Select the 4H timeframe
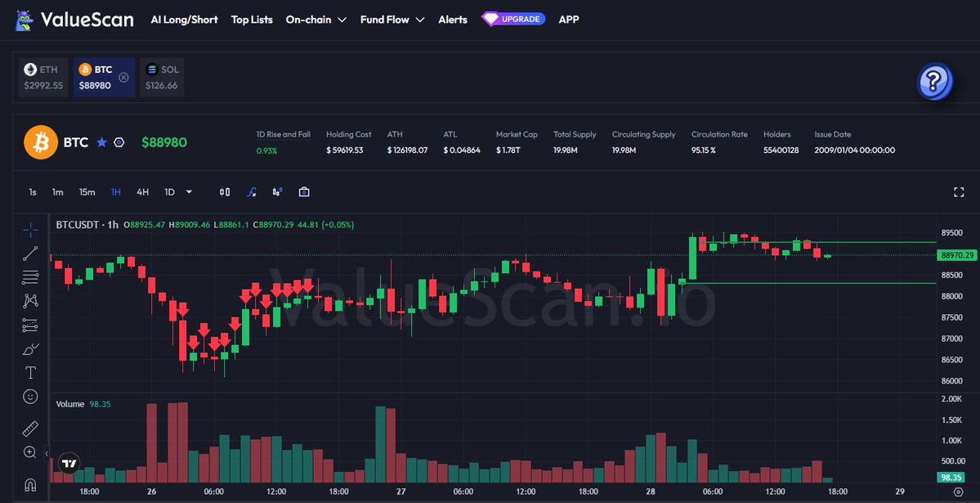 tap(142, 192)
